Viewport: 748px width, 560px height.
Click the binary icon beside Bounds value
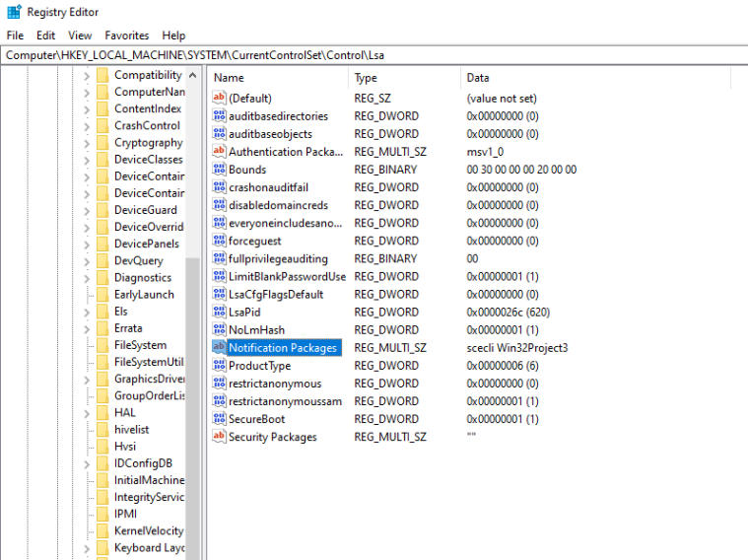point(219,170)
